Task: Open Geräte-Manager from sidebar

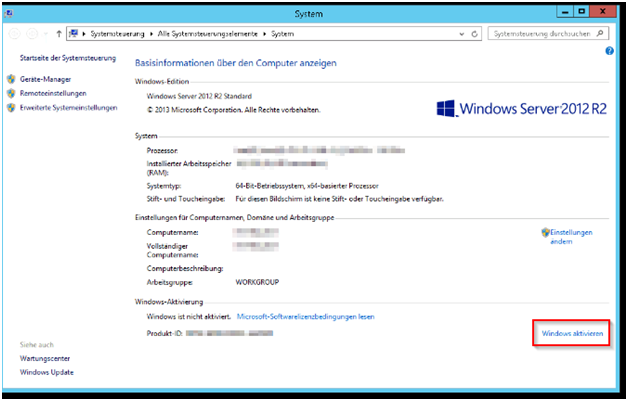Action: [45, 79]
